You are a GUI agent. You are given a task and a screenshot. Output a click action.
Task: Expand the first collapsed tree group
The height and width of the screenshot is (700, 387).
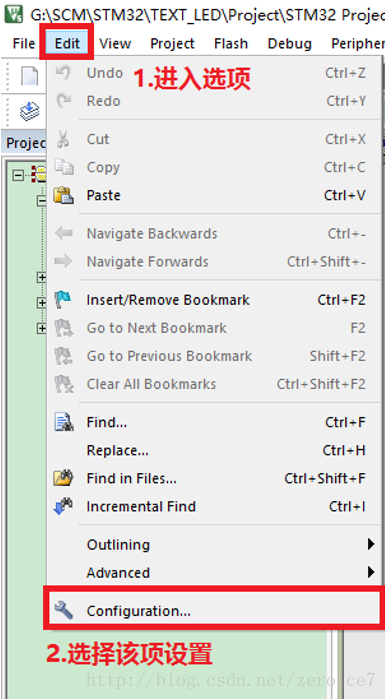click(x=42, y=278)
